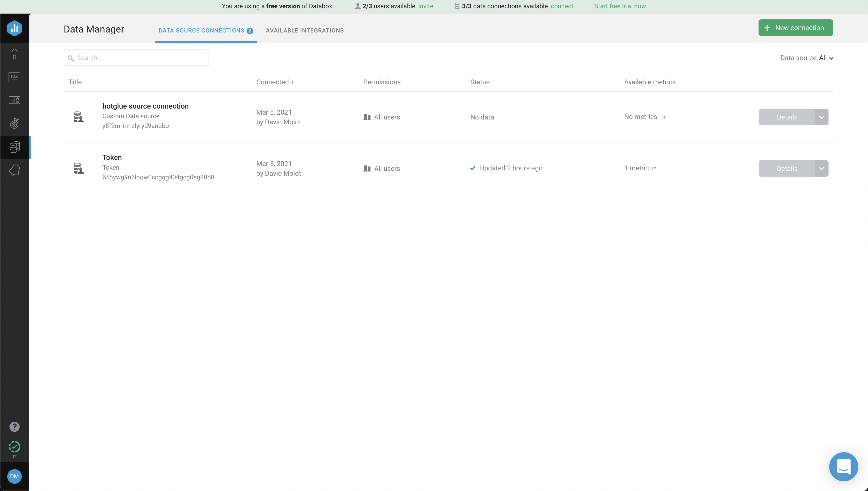Open the DM user avatar menu
The height and width of the screenshot is (491, 868).
pyautogui.click(x=15, y=476)
